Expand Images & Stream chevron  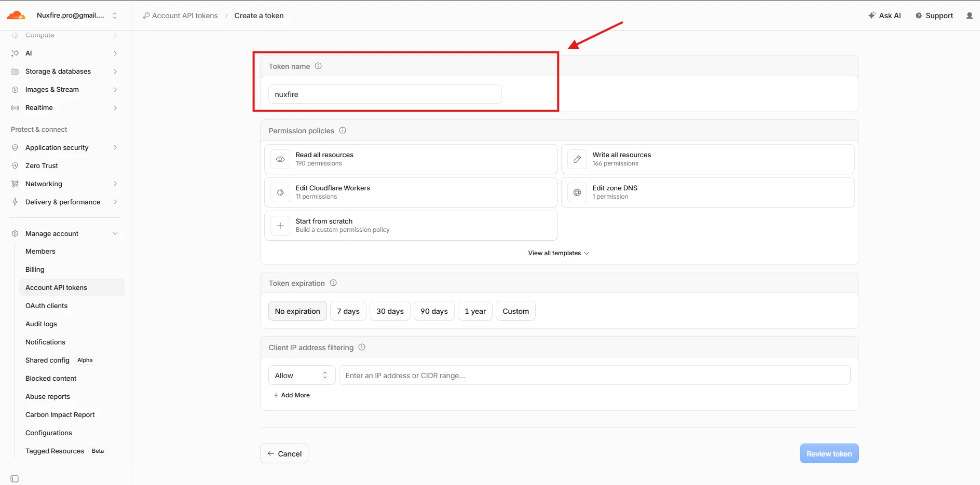coord(115,90)
